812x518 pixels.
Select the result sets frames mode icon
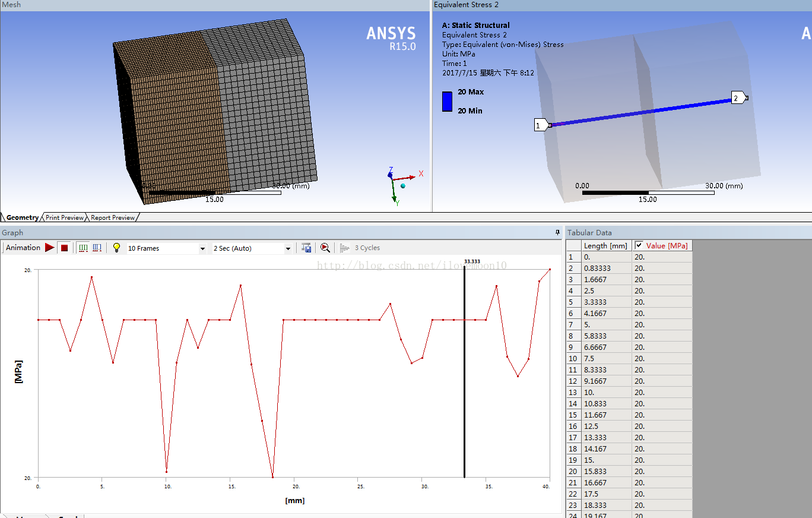tap(96, 248)
